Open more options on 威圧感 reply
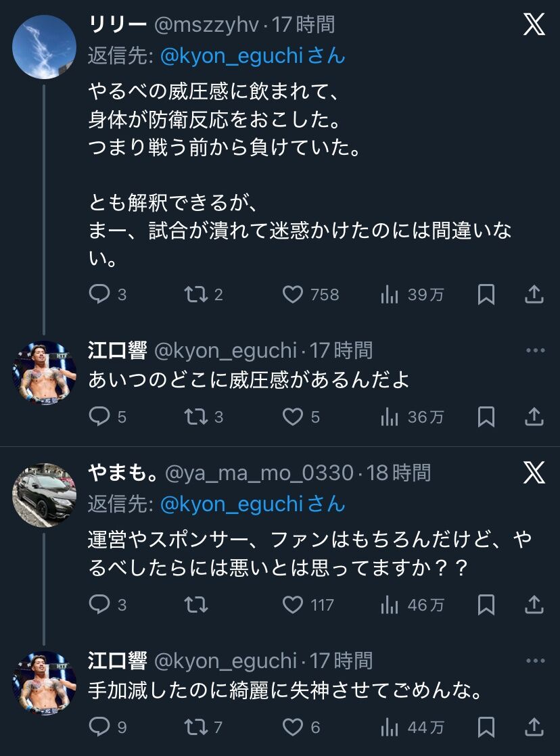Screen dimensions: 560x756 click(536, 350)
